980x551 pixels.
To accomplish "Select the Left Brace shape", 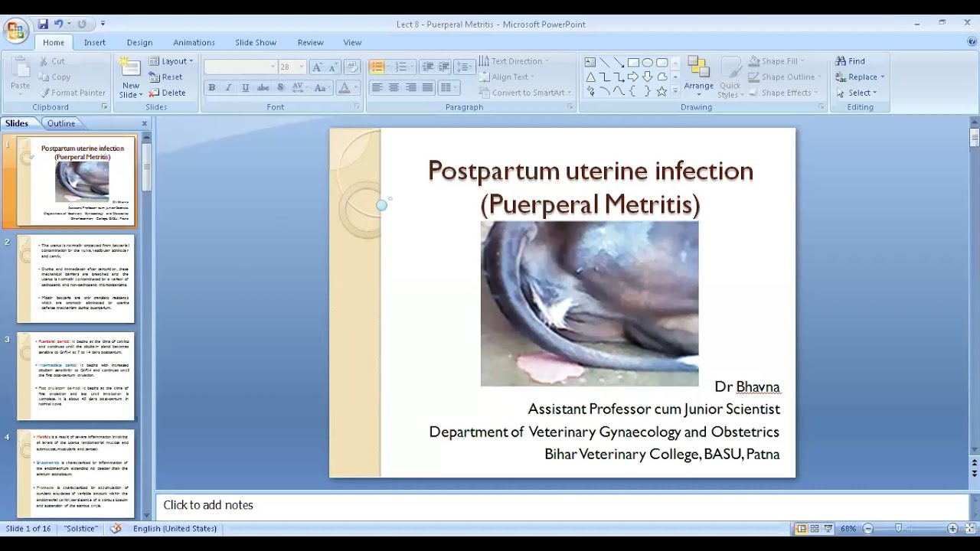I will 633,91.
